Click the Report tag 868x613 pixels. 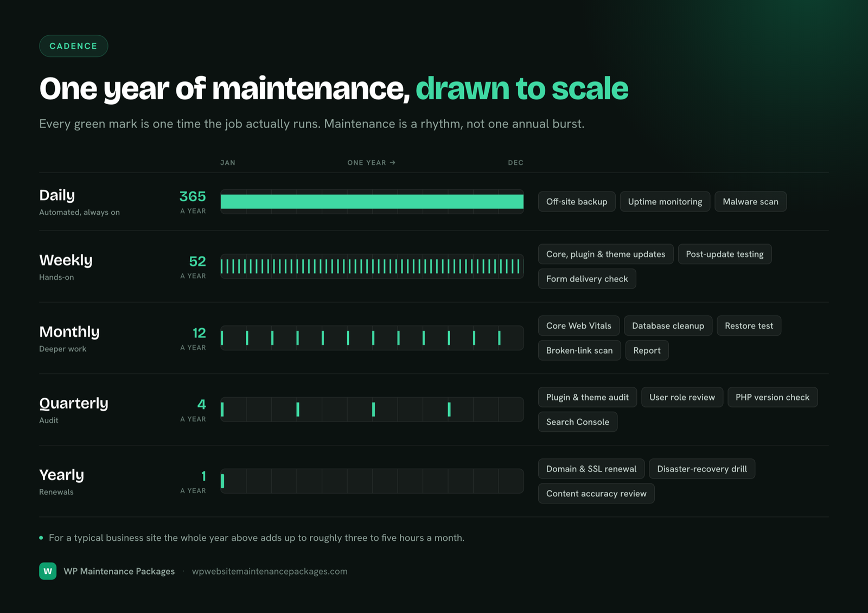point(647,350)
